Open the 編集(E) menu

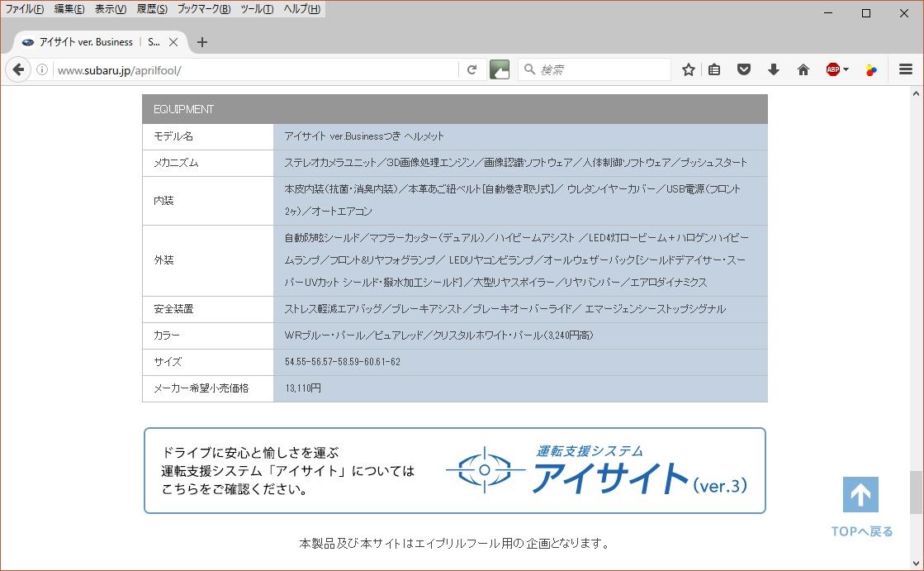click(x=69, y=9)
